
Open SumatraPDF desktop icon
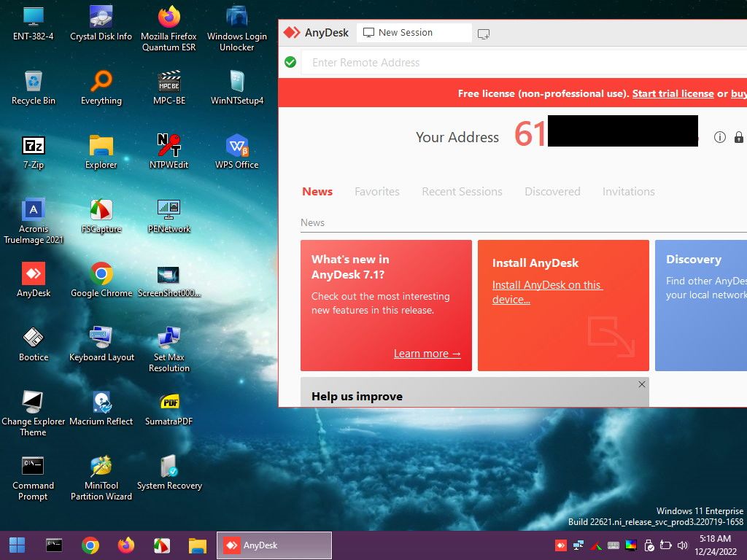169,408
